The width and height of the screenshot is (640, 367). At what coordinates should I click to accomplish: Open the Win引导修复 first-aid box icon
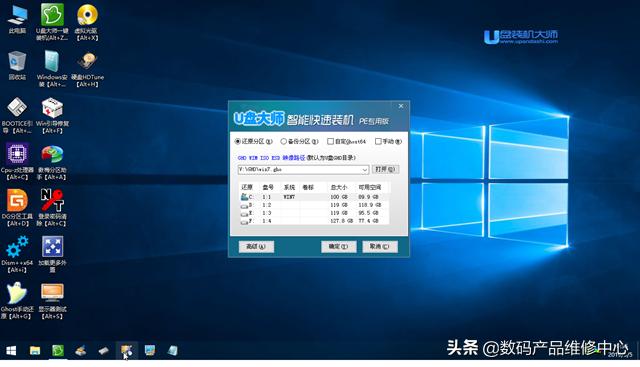click(52, 115)
